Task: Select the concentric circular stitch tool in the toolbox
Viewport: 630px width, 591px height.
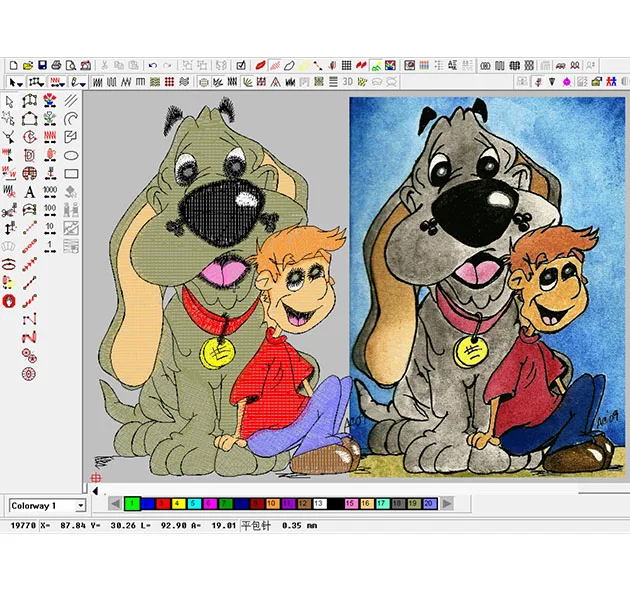Action: [29, 374]
